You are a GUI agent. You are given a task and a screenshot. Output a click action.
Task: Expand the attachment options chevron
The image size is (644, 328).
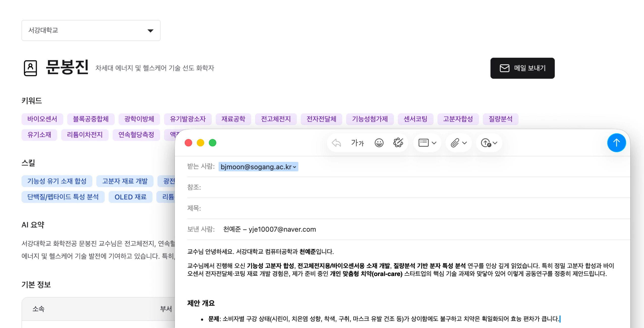tap(465, 143)
